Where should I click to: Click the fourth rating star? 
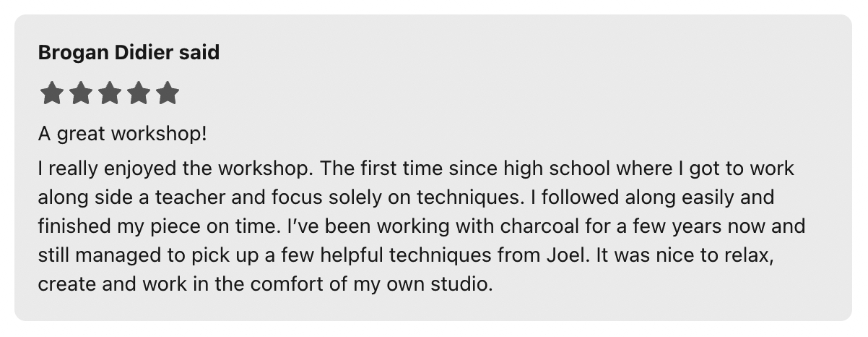[137, 93]
